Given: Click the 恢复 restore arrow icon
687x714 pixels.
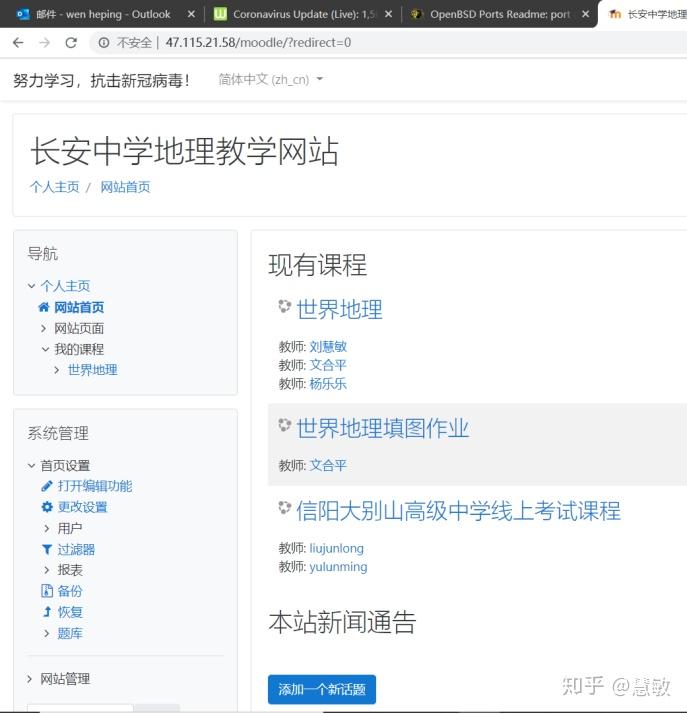Looking at the screenshot, I should pos(47,612).
